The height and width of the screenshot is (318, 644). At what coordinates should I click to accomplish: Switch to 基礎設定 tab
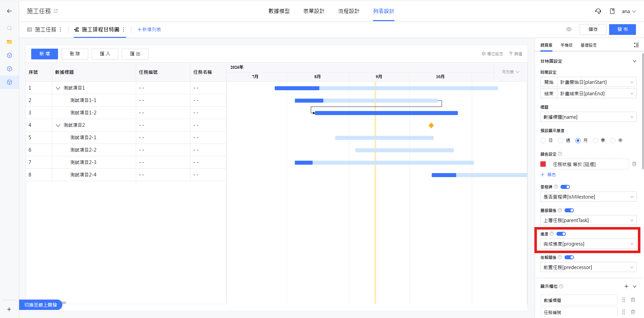tap(588, 45)
